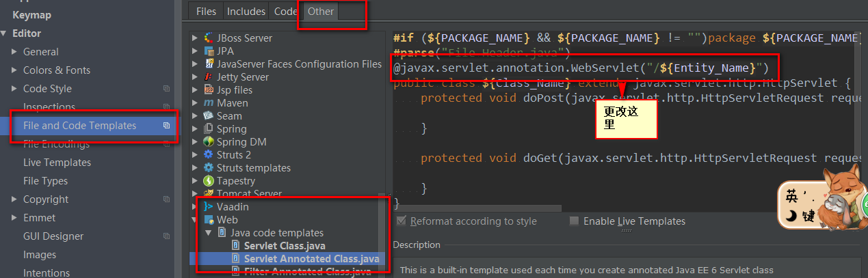Click the Servlet Annotated Class.java file icon
This screenshot has height=278, width=868.
(236, 259)
